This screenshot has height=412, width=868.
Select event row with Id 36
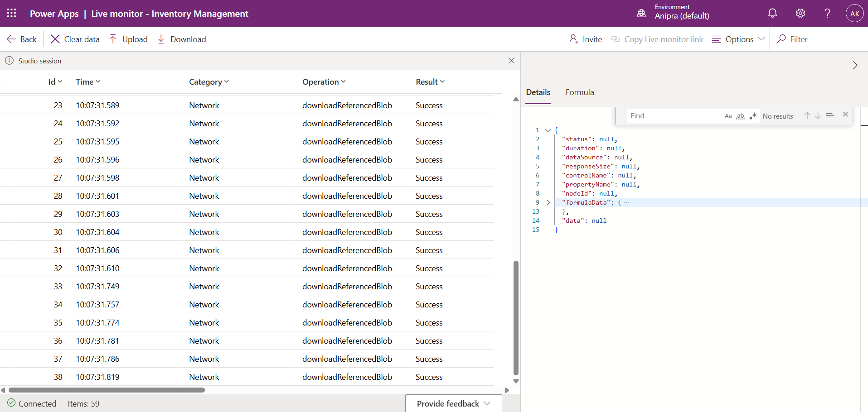247,340
